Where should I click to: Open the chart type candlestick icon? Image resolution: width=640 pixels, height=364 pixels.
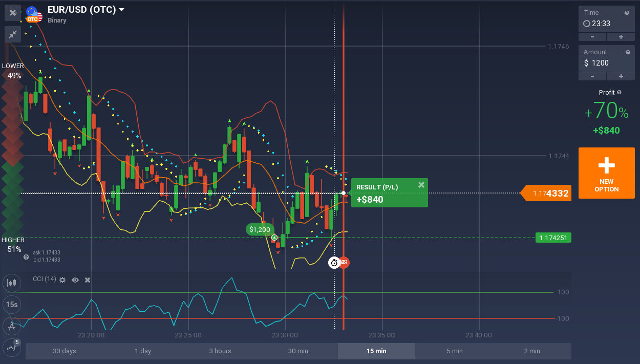11,282
